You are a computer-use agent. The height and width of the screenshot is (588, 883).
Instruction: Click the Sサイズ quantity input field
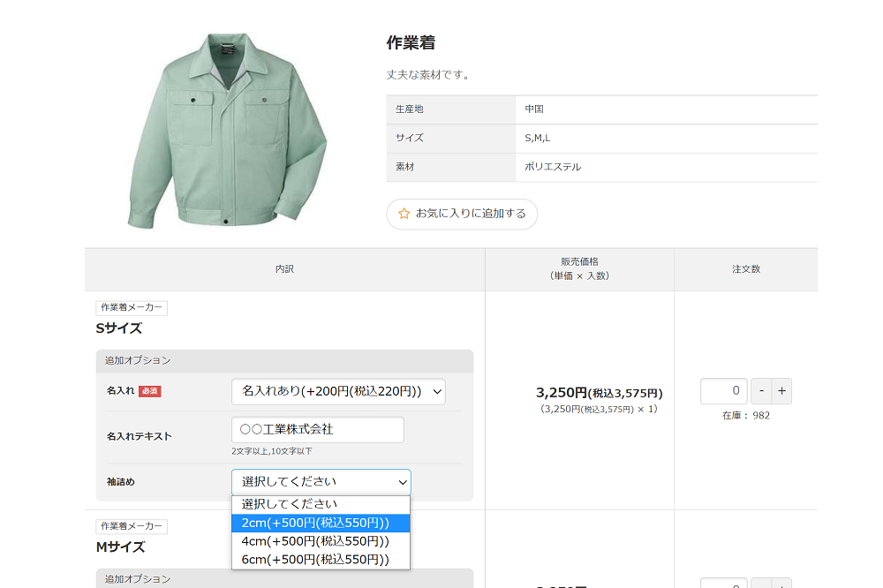tap(724, 391)
